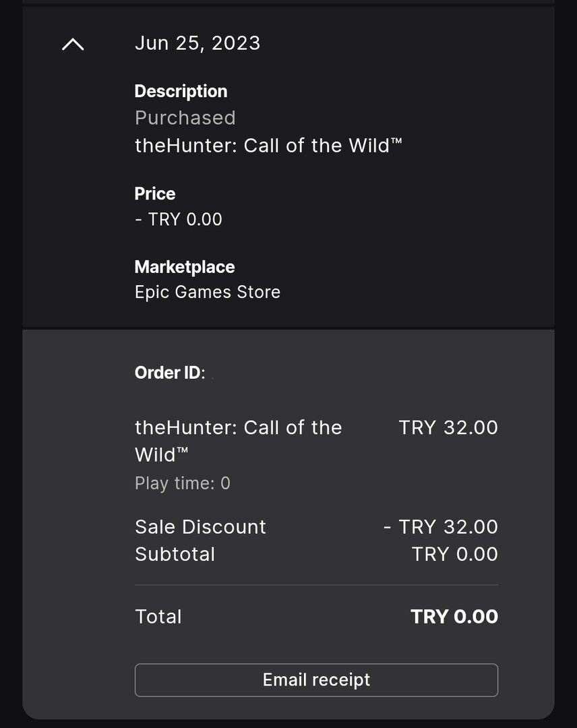Image resolution: width=577 pixels, height=728 pixels.
Task: Click the - TRY 0.00 price value
Action: [179, 219]
